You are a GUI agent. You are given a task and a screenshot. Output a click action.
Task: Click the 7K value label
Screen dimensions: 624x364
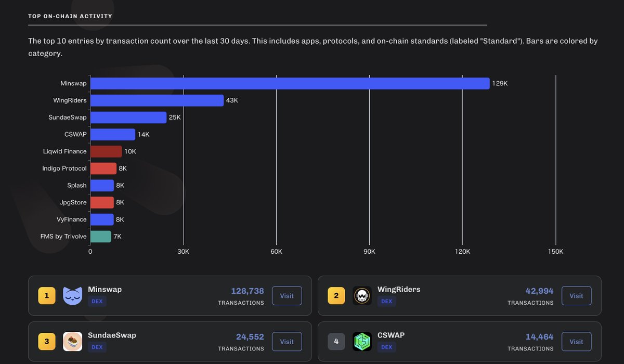pos(118,237)
